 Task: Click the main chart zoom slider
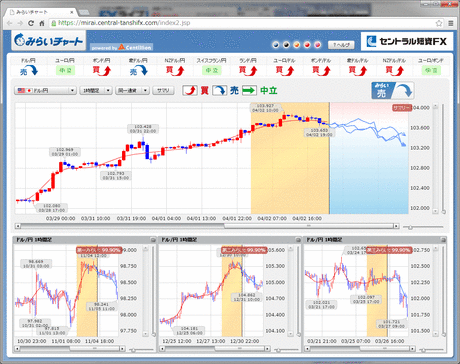[423, 227]
